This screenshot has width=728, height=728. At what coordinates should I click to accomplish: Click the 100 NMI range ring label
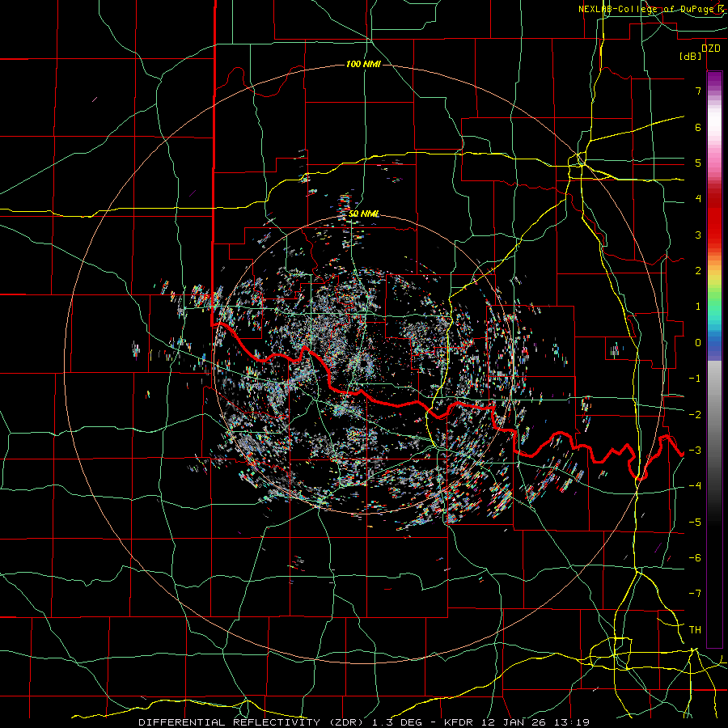[363, 64]
